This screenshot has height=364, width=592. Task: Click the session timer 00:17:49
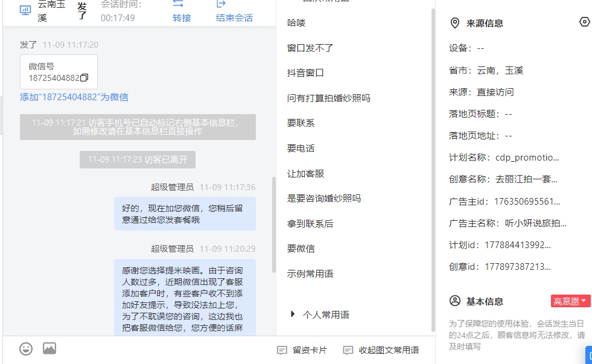coord(118,18)
